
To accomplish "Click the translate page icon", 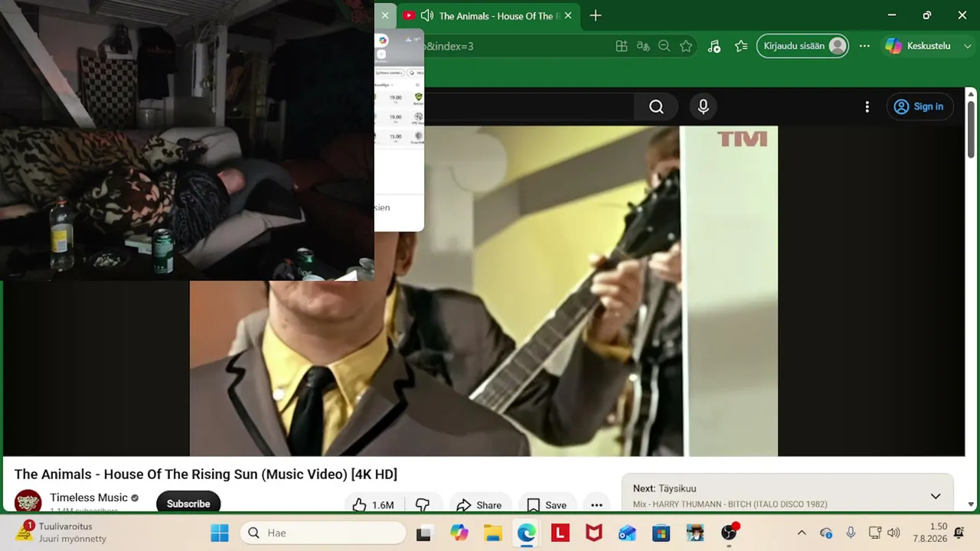I will [x=643, y=46].
